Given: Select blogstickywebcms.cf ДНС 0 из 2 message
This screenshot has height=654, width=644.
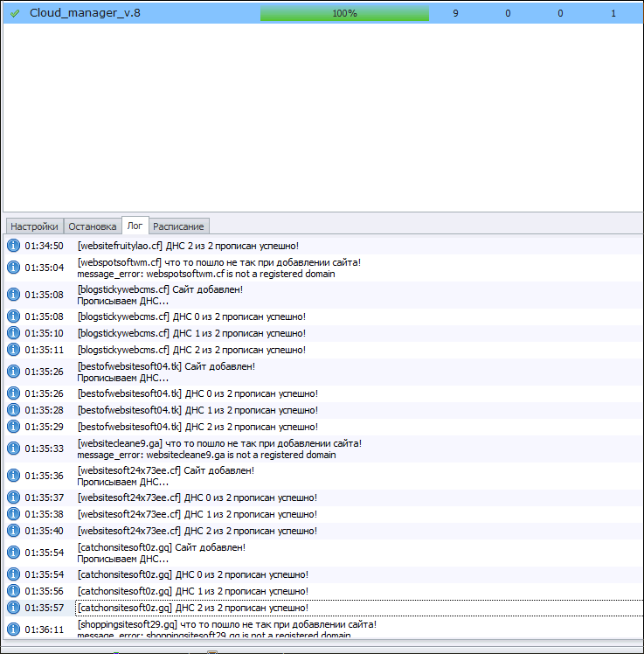Looking at the screenshot, I should tap(191, 317).
